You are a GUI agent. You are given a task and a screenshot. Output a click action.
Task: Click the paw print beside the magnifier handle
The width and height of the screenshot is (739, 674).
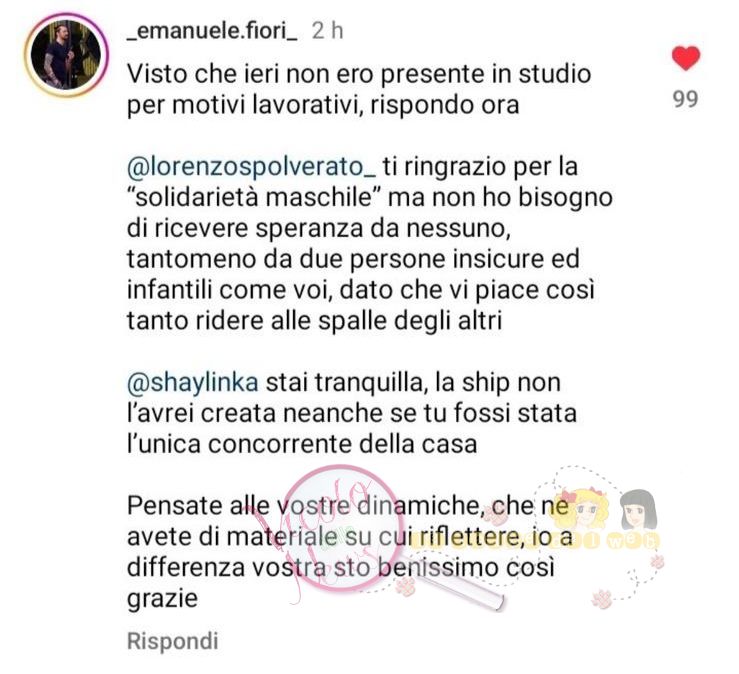coord(405,586)
